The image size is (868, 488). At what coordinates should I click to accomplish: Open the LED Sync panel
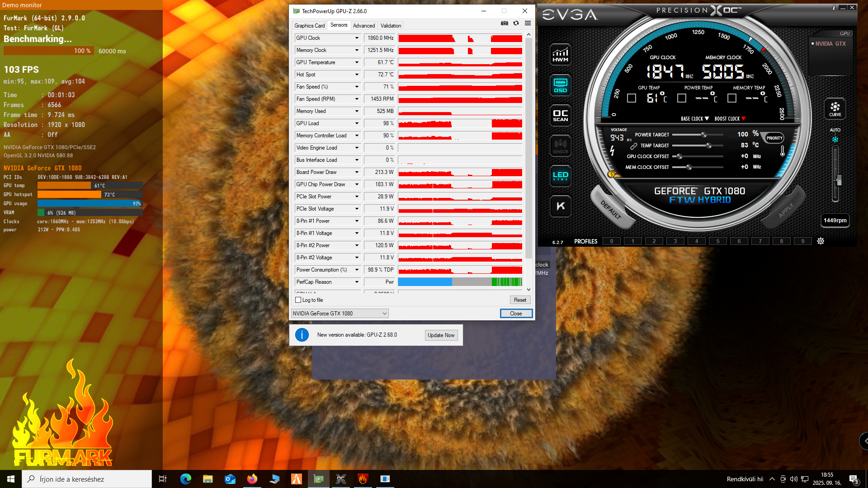pyautogui.click(x=560, y=176)
